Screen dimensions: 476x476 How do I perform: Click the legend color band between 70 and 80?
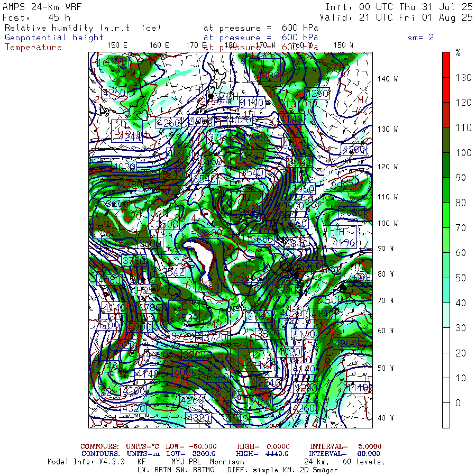(446, 215)
